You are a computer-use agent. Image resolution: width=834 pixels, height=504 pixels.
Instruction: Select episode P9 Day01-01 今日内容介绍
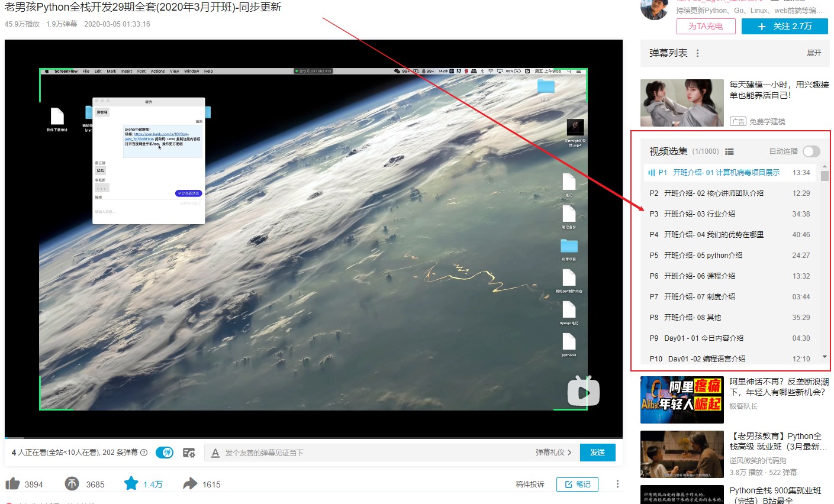click(730, 338)
